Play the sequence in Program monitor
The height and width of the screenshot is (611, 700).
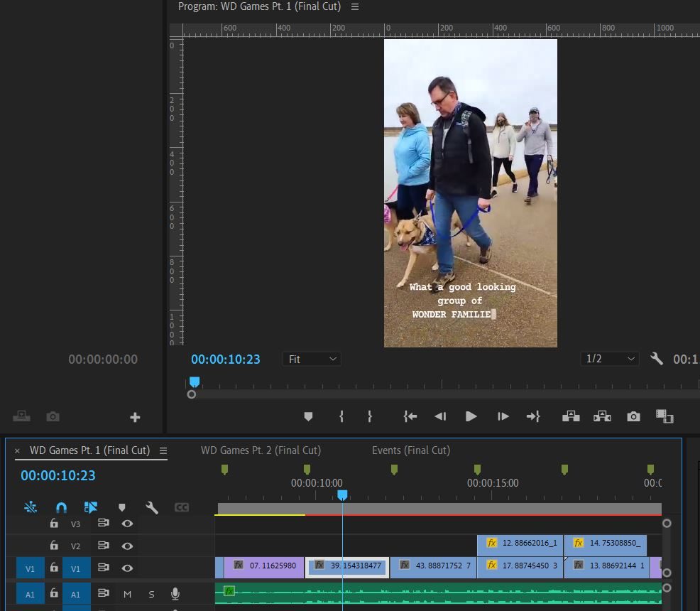point(471,417)
